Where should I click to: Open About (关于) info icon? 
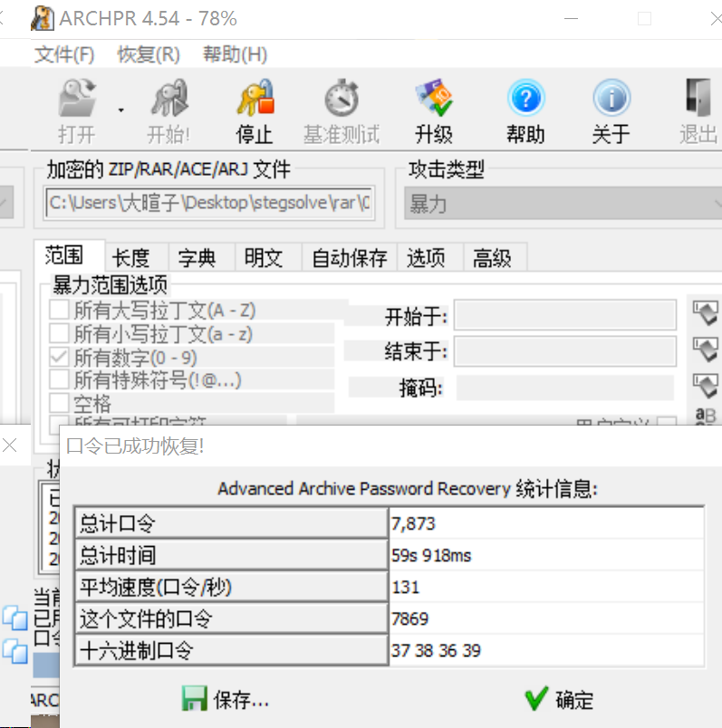(x=611, y=98)
